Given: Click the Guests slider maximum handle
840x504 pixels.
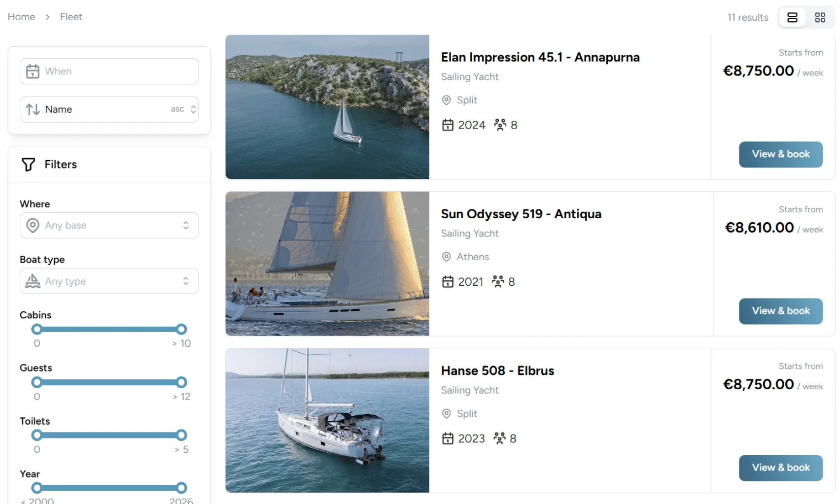Looking at the screenshot, I should click(x=181, y=382).
